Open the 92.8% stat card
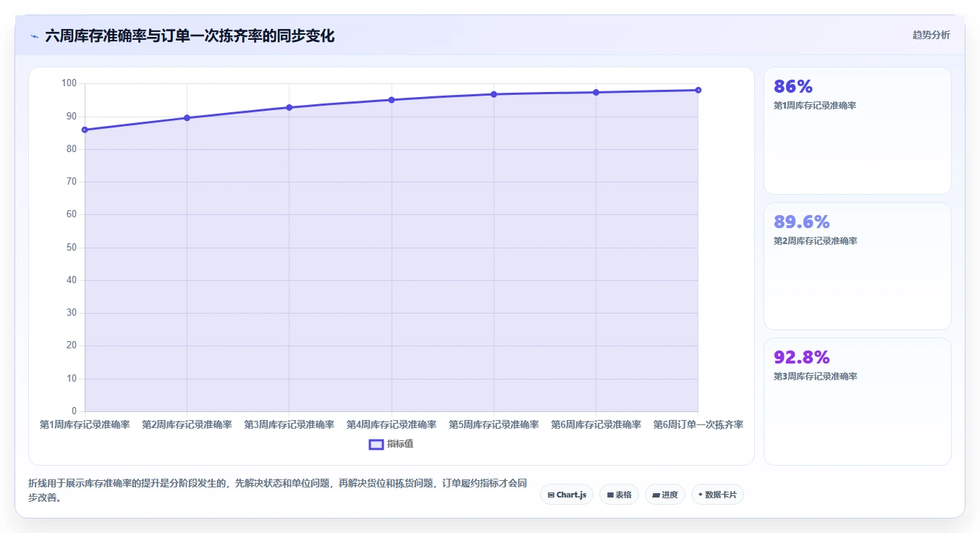 click(858, 401)
